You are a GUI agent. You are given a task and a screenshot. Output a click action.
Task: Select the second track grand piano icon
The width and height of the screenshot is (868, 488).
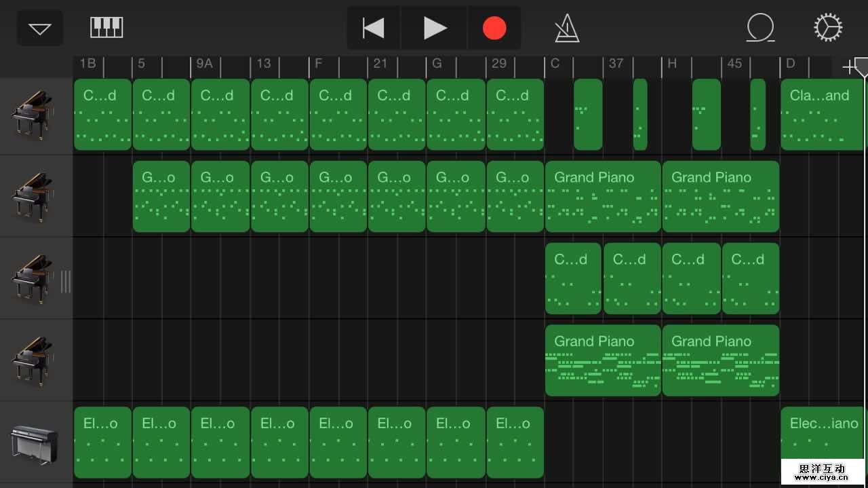[x=33, y=196]
